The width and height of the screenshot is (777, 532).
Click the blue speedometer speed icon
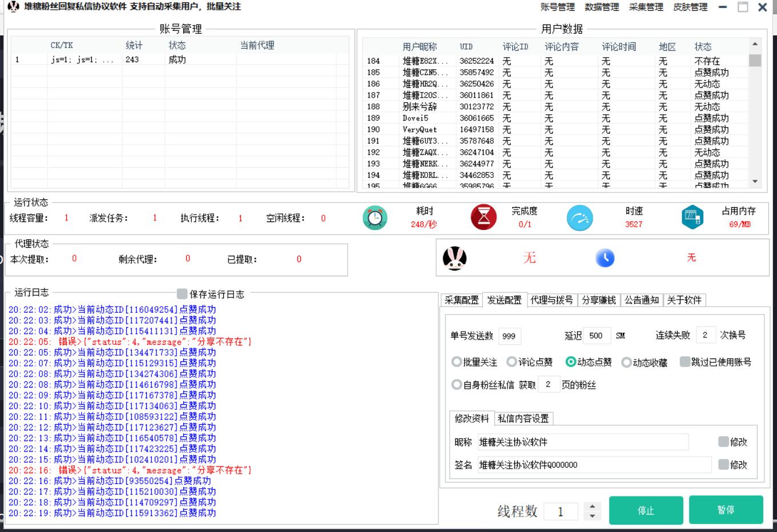[579, 218]
